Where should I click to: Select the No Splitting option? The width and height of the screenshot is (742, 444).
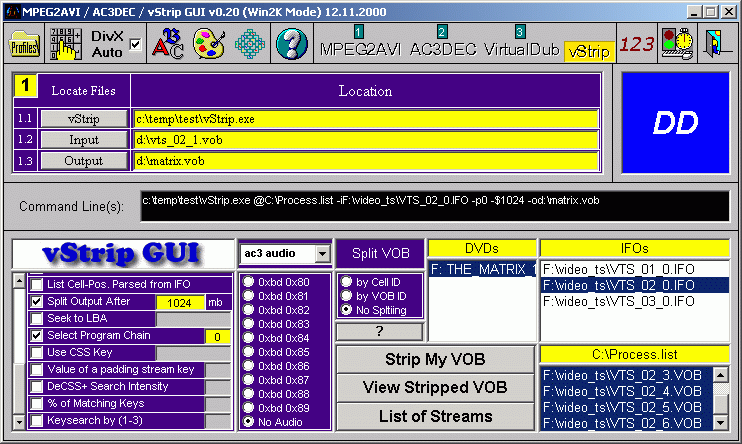click(x=346, y=310)
